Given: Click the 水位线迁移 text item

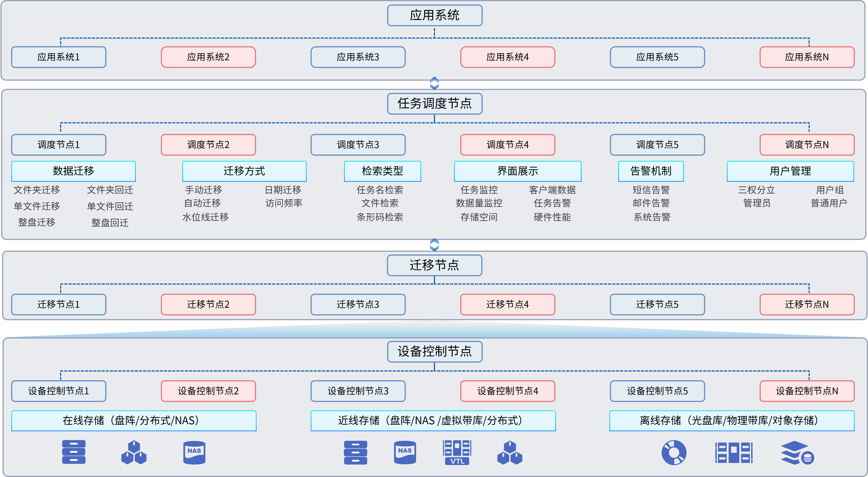Looking at the screenshot, I should click(205, 217).
